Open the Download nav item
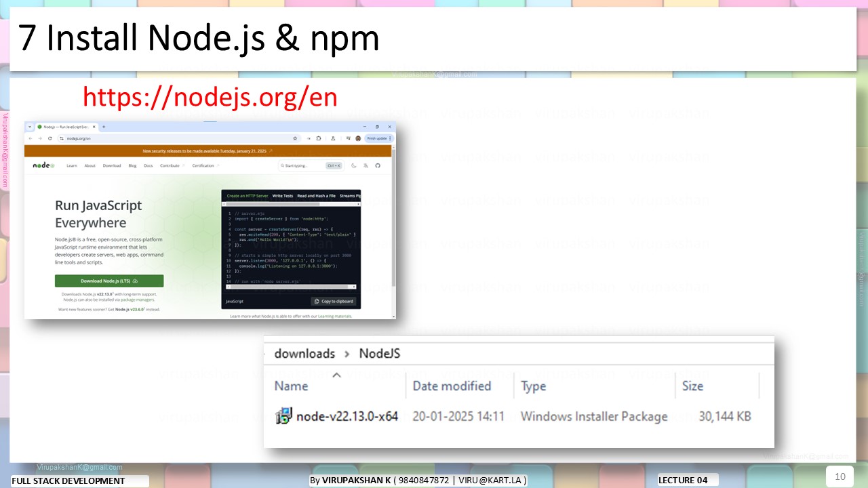Image resolution: width=868 pixels, height=488 pixels. 112,165
